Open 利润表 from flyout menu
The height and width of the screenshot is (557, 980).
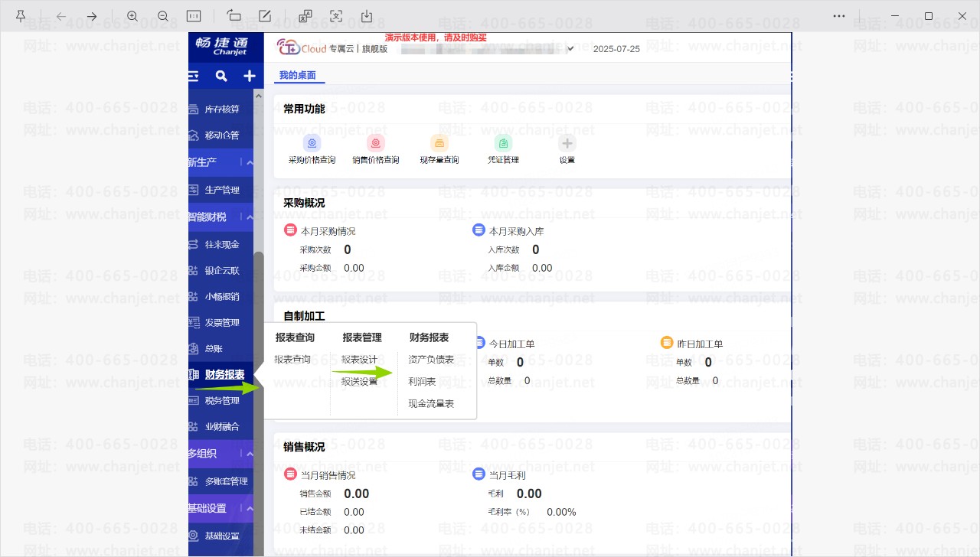point(422,382)
